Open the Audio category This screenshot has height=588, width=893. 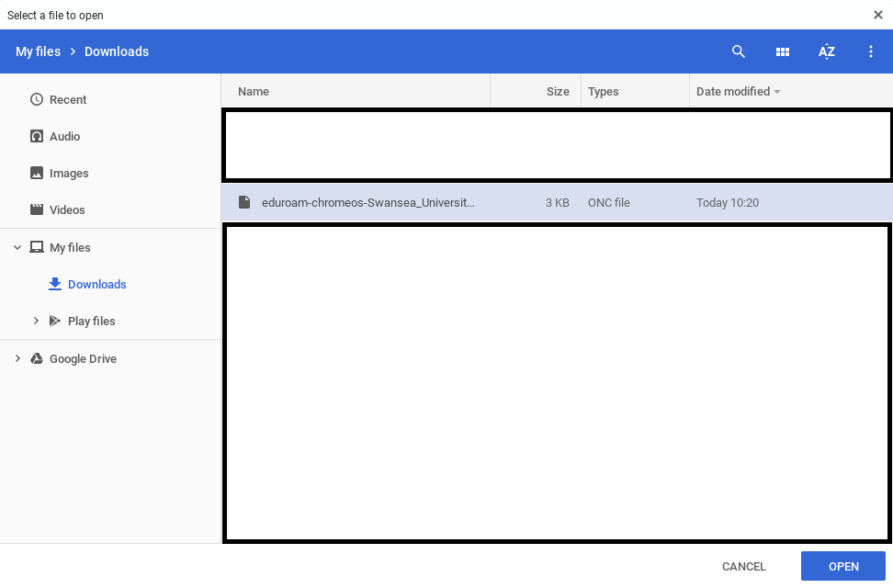tap(64, 136)
